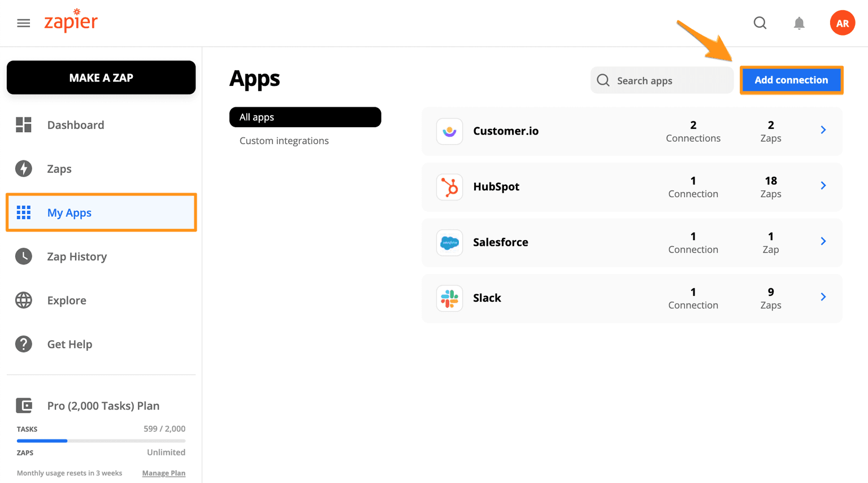
Task: Click Salesforce's 1 Connection count
Action: tap(693, 242)
